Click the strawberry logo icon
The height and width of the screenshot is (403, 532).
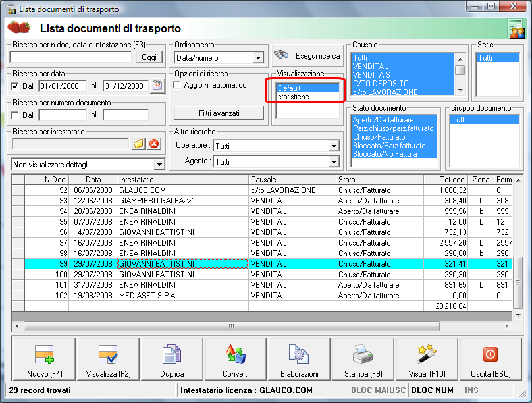tap(19, 28)
